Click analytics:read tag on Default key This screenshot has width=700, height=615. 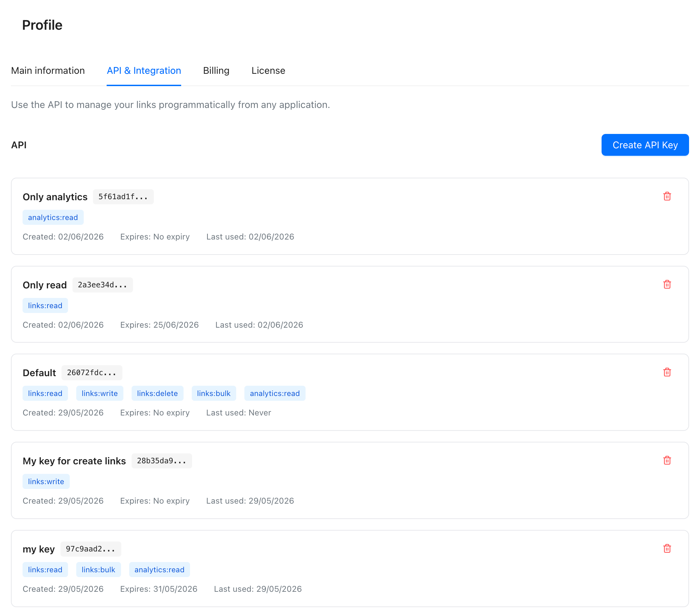tap(275, 394)
